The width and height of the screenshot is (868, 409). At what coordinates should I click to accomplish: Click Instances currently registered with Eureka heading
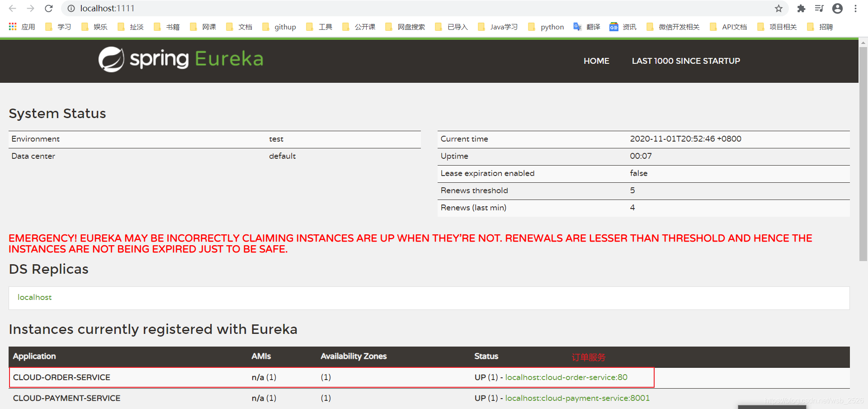(153, 329)
